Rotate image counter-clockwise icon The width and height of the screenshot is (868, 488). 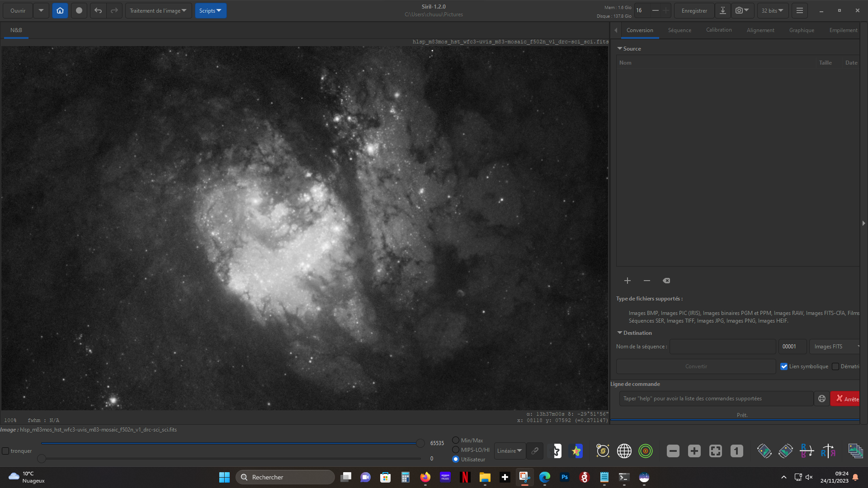pyautogui.click(x=764, y=451)
